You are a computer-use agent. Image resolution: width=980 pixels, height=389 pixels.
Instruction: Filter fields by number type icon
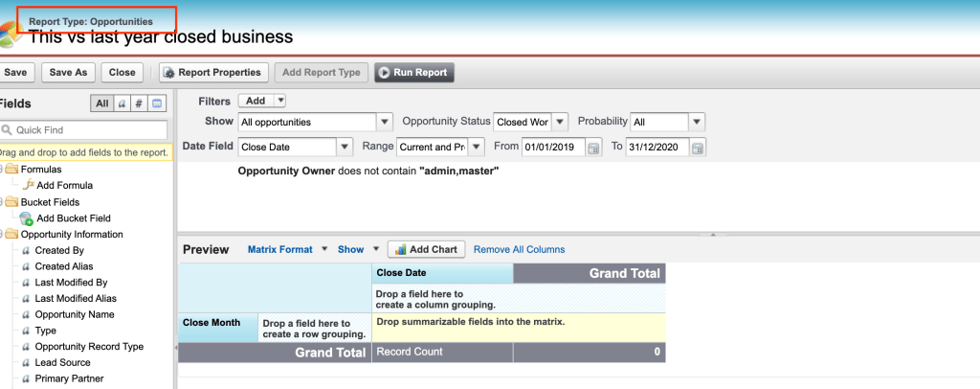(139, 103)
